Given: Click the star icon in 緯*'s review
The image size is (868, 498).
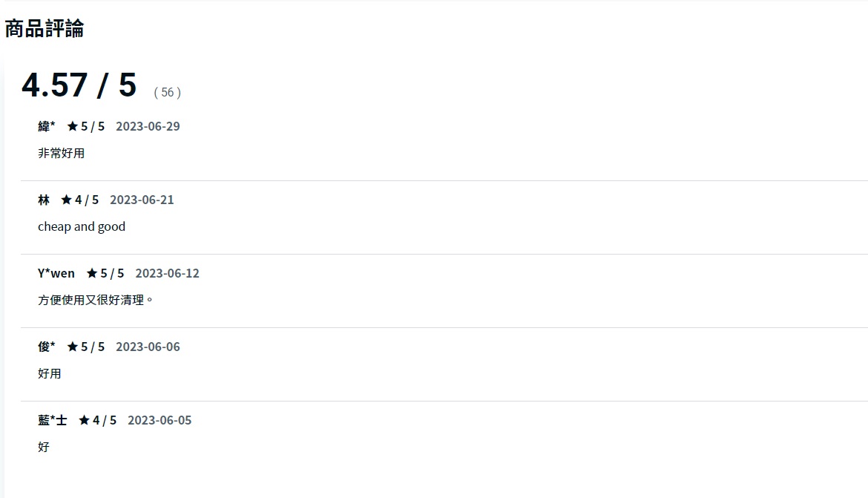Looking at the screenshot, I should (x=73, y=126).
